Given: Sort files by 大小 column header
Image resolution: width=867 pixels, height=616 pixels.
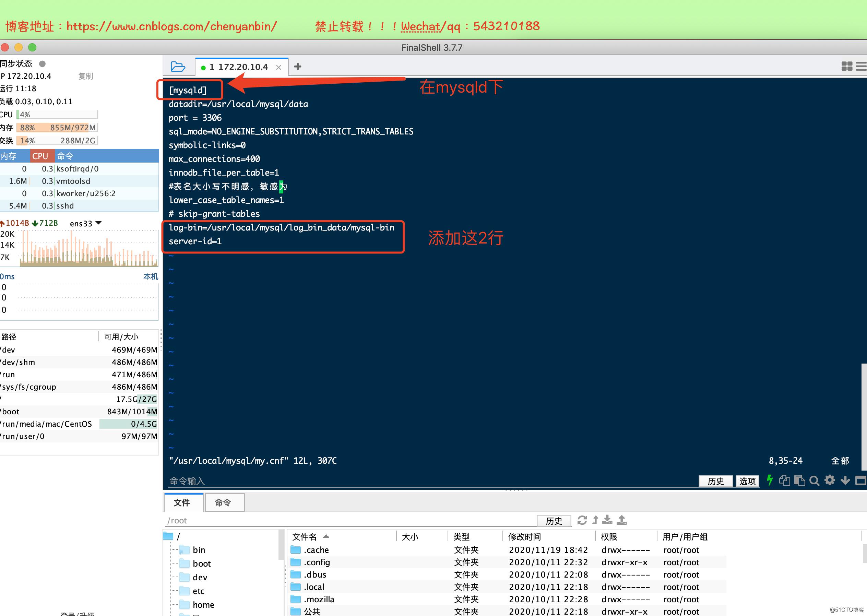Looking at the screenshot, I should click(423, 536).
